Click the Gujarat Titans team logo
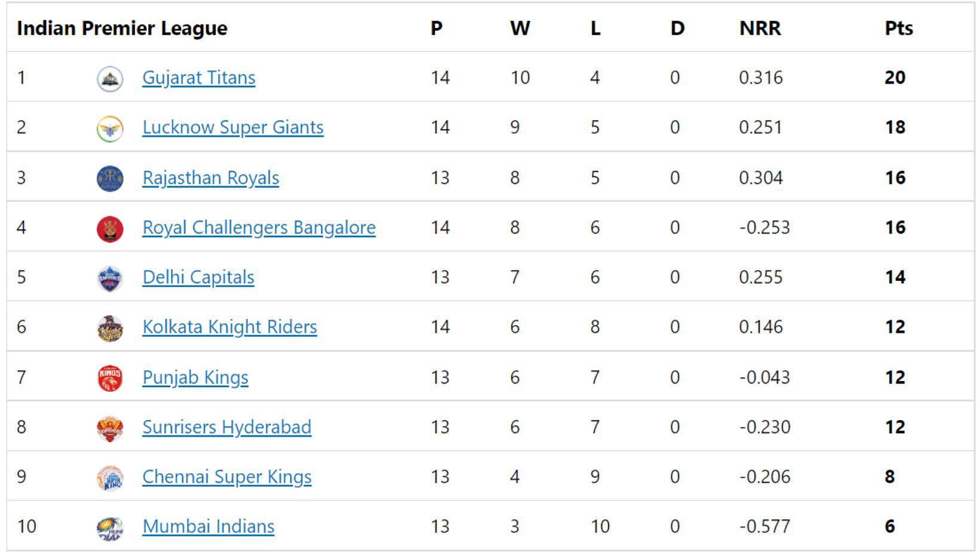The width and height of the screenshot is (980, 552). [x=110, y=79]
